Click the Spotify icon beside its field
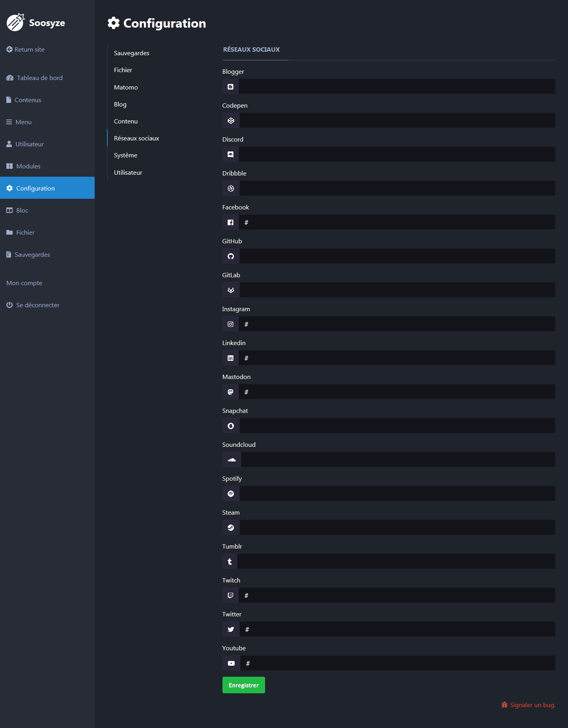Viewport: 568px width, 728px height. point(231,494)
